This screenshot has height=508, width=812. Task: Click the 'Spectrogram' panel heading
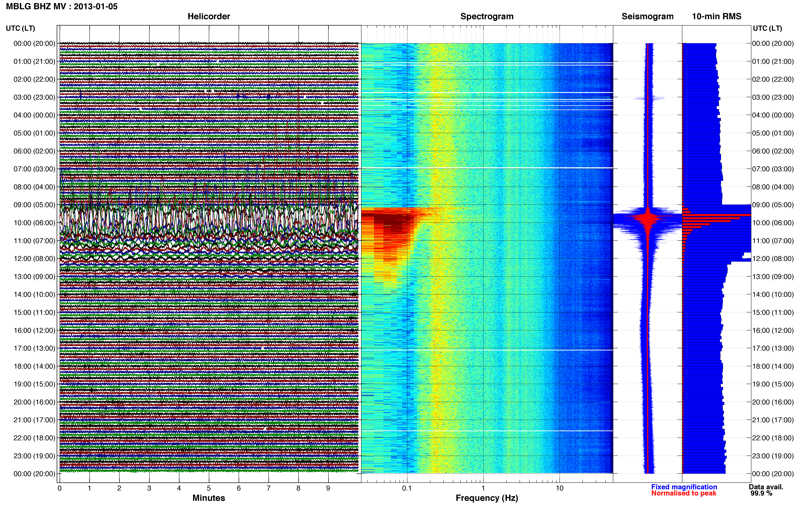pyautogui.click(x=487, y=16)
